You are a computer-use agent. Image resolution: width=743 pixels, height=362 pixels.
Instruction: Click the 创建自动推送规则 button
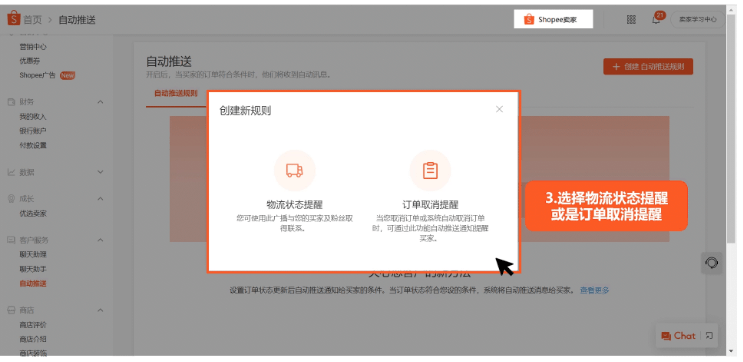point(648,67)
